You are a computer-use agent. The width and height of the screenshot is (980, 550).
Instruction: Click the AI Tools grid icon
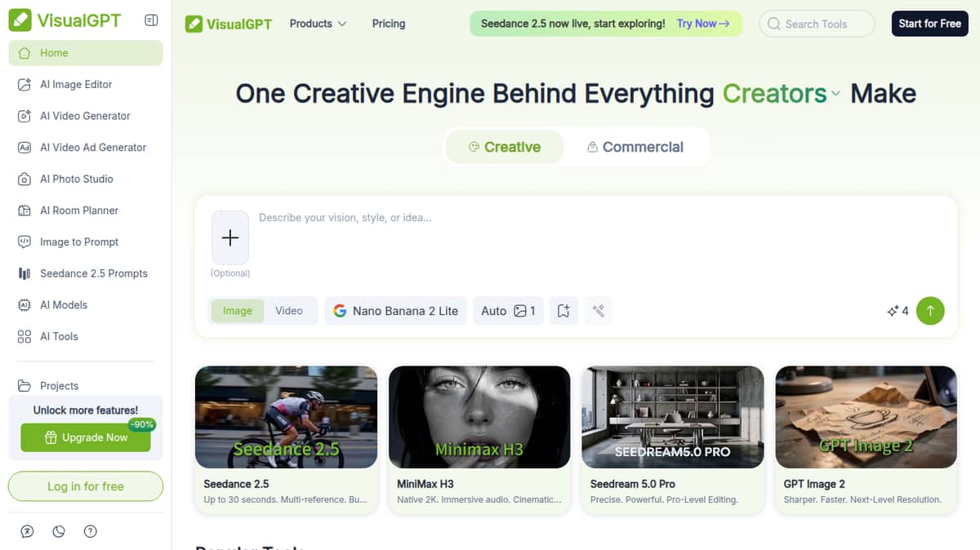(24, 336)
